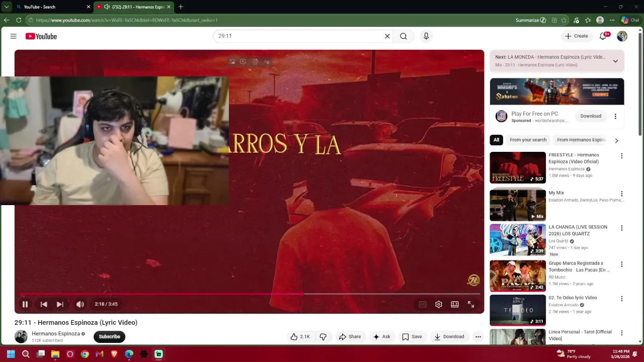The height and width of the screenshot is (362, 644).
Task: Select the All filter chip
Action: 497,140
